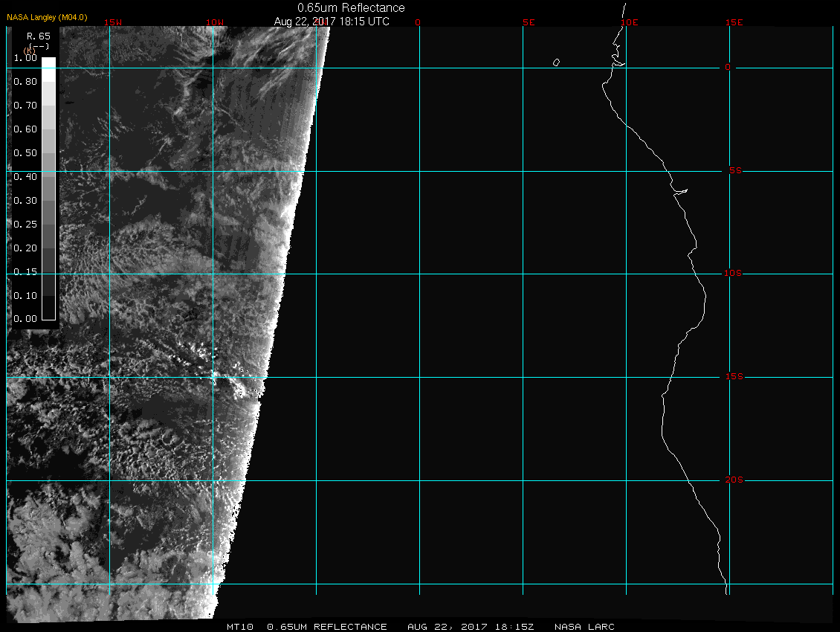Viewport: 840px width, 632px height.
Task: Click the '5S' latitude label
Action: pyautogui.click(x=735, y=170)
